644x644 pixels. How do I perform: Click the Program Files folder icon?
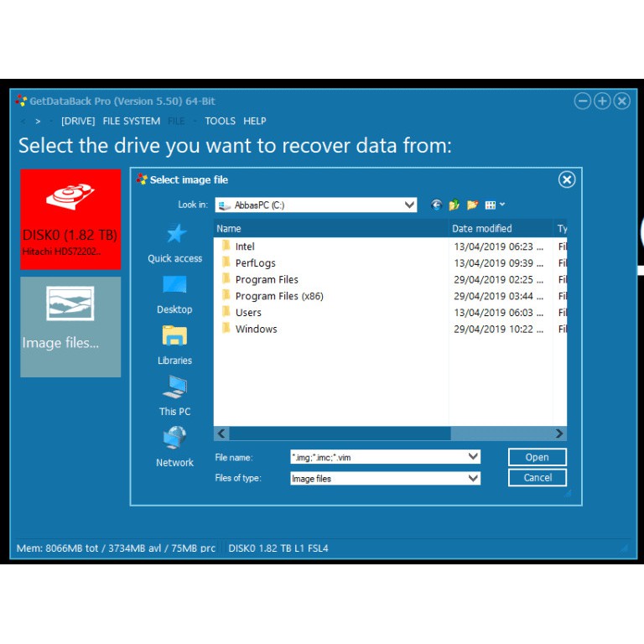(x=226, y=278)
